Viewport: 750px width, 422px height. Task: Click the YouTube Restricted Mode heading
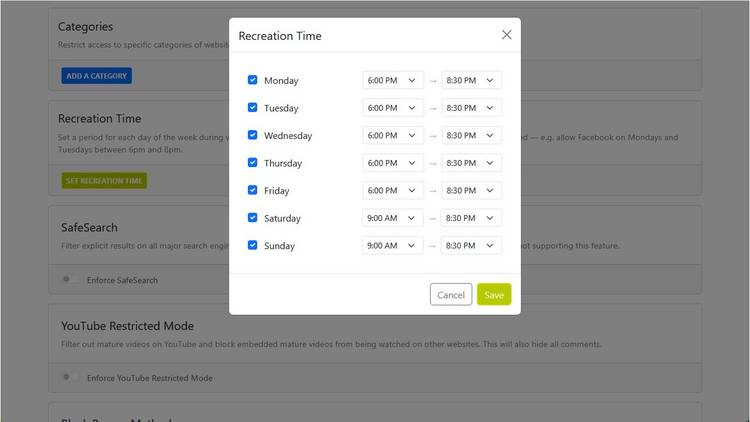click(x=127, y=326)
